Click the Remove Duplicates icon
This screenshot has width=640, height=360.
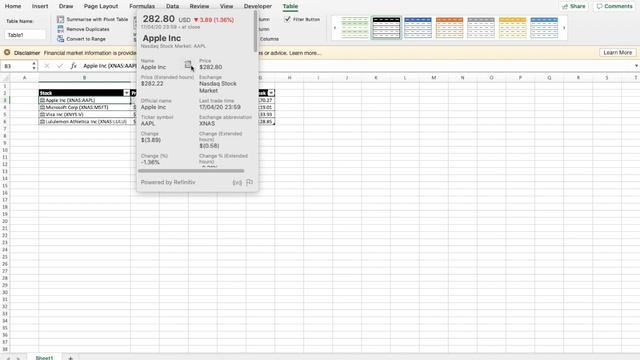tap(60, 29)
